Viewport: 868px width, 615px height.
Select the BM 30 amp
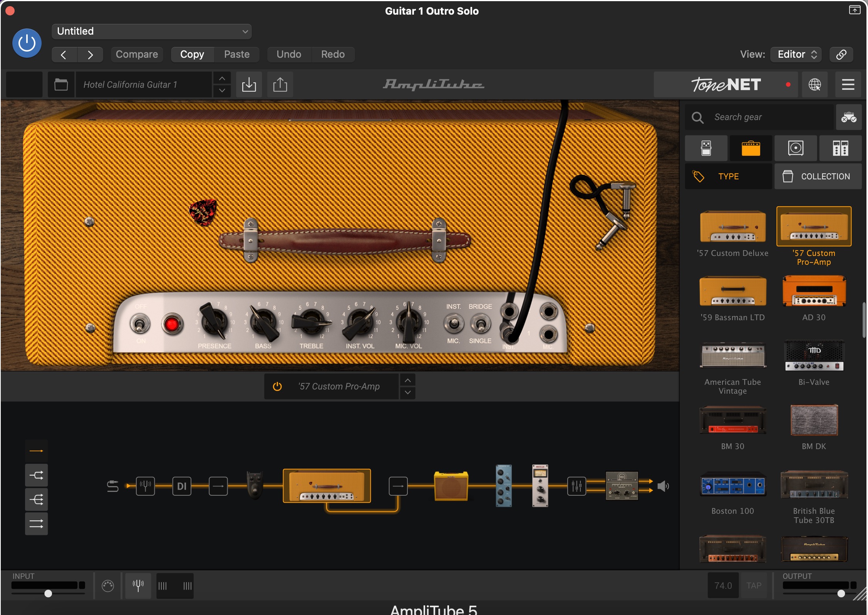(732, 420)
